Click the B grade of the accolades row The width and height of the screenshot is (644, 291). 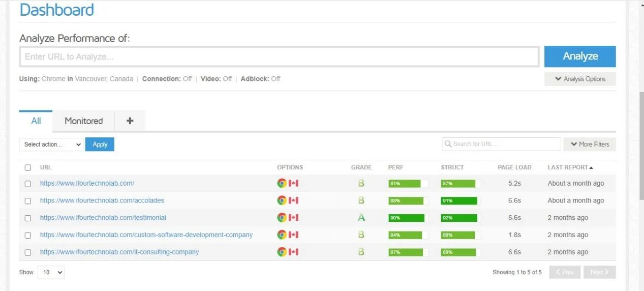(x=361, y=200)
